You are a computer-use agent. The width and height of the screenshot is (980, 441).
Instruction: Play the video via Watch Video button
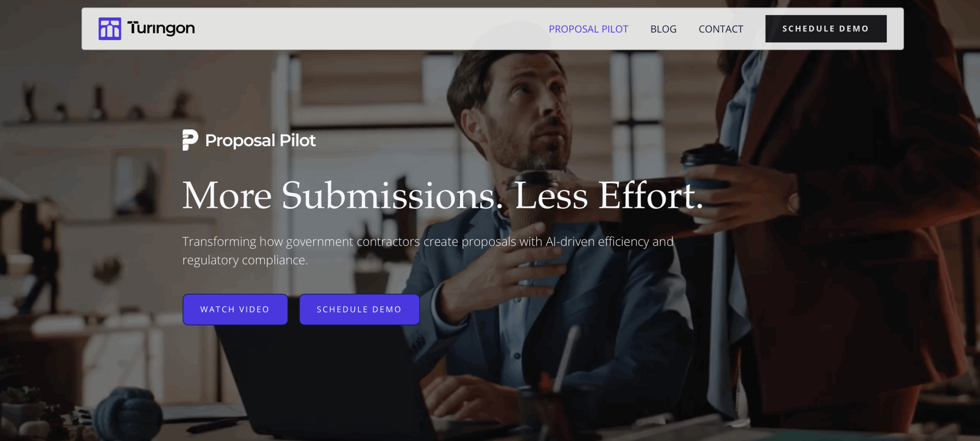coord(235,309)
